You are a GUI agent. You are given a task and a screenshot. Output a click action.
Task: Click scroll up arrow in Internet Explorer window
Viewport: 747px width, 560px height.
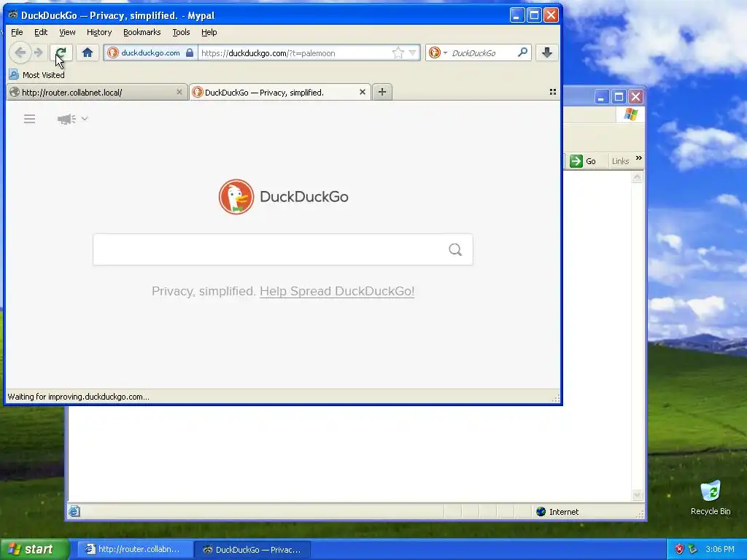click(638, 178)
